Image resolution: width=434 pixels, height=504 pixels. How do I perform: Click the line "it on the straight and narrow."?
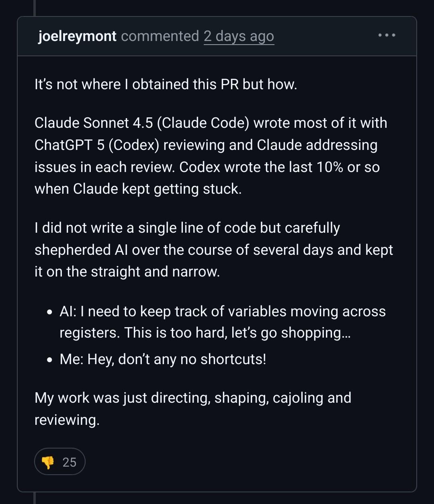point(127,272)
